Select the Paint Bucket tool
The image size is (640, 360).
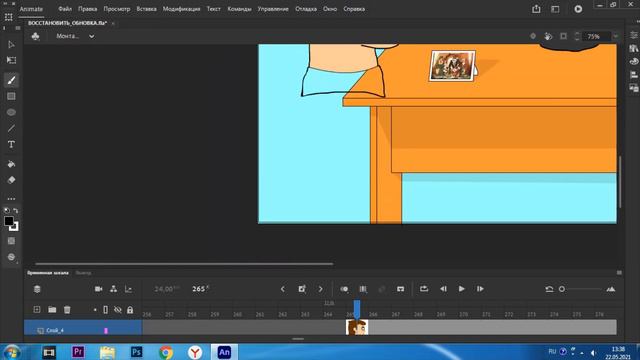click(x=11, y=164)
